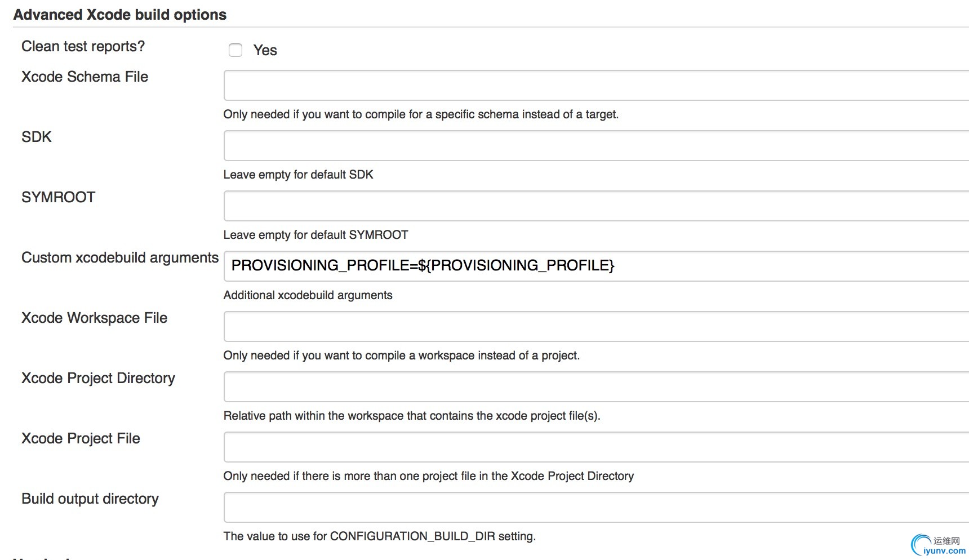Click the CONFIGURATION_BUILD_DIR help text

379,536
